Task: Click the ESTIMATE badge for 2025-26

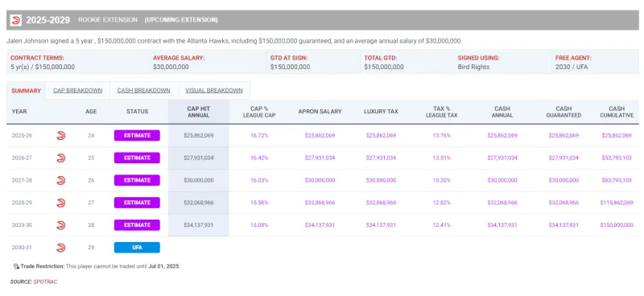Action: click(x=137, y=135)
